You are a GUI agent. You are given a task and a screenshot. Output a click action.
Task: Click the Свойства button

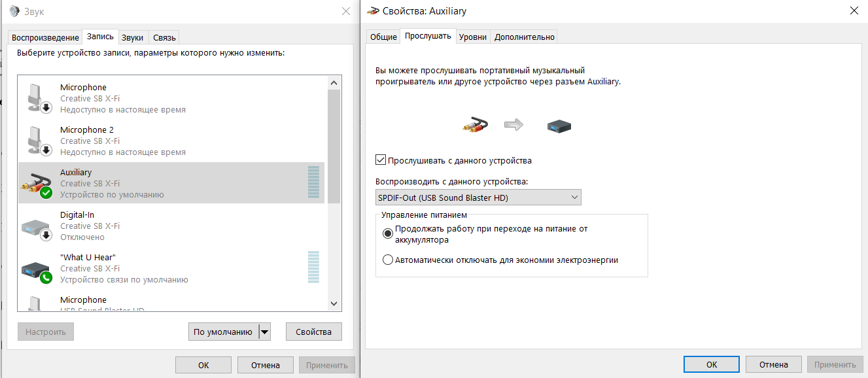point(313,332)
